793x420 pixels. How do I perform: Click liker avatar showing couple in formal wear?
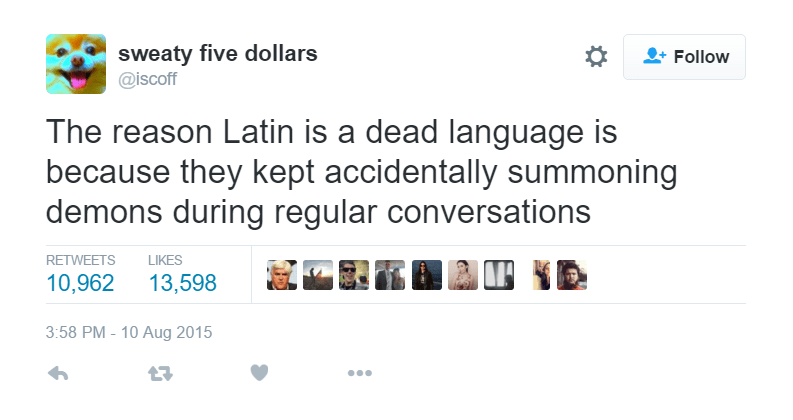(390, 275)
